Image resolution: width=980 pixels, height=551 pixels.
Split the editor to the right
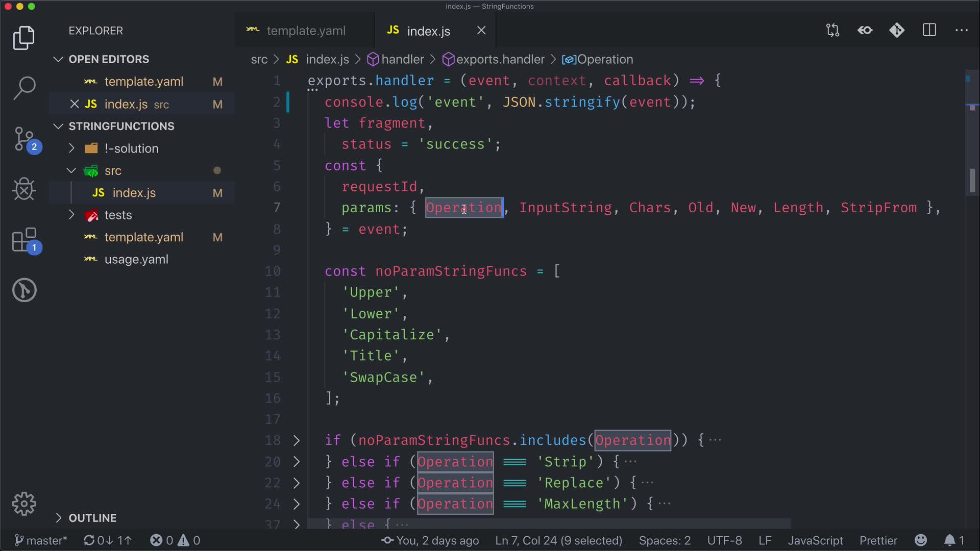point(929,31)
